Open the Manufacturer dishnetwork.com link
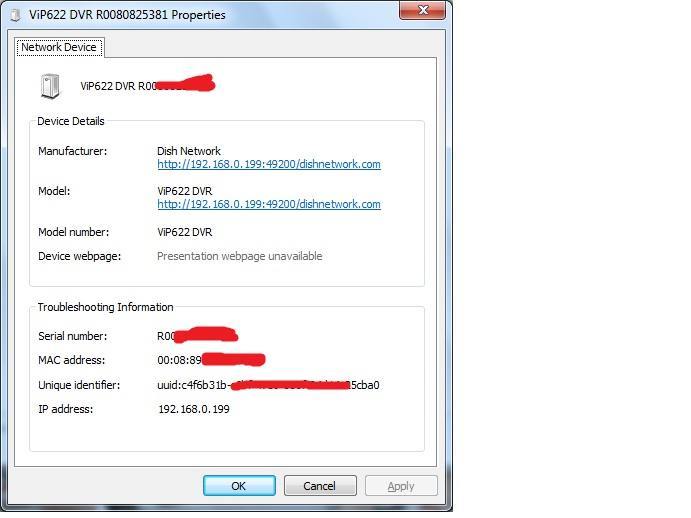691x518 pixels. click(269, 164)
